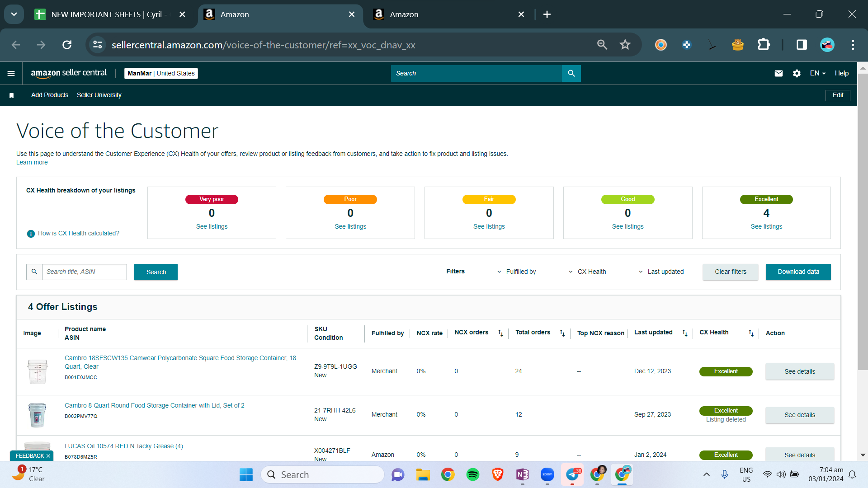Click the Edit button in the navigation bar
Screen dimensions: 868x488
point(838,95)
